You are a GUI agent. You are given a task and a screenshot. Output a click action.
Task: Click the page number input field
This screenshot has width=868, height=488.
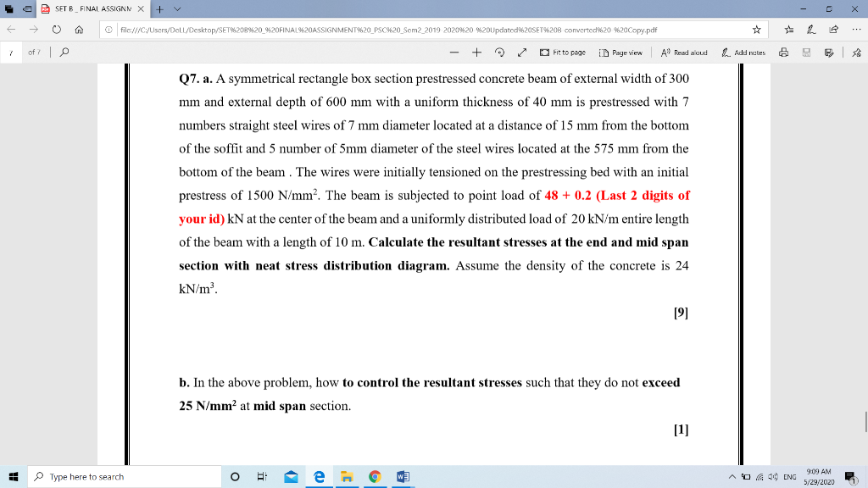point(11,53)
